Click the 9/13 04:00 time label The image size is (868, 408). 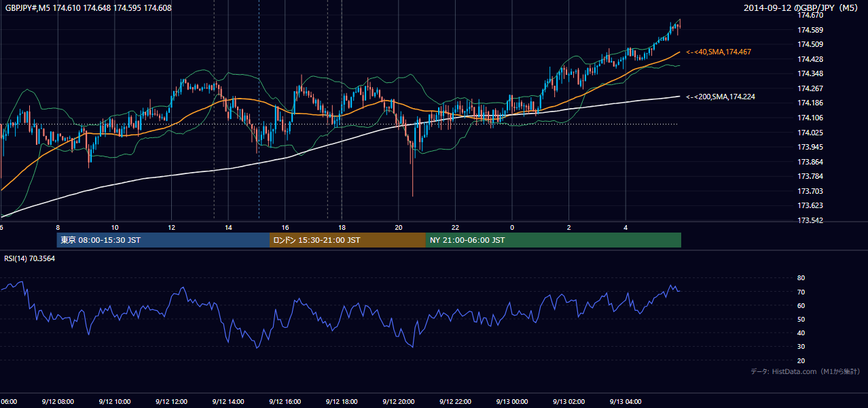pyautogui.click(x=626, y=402)
